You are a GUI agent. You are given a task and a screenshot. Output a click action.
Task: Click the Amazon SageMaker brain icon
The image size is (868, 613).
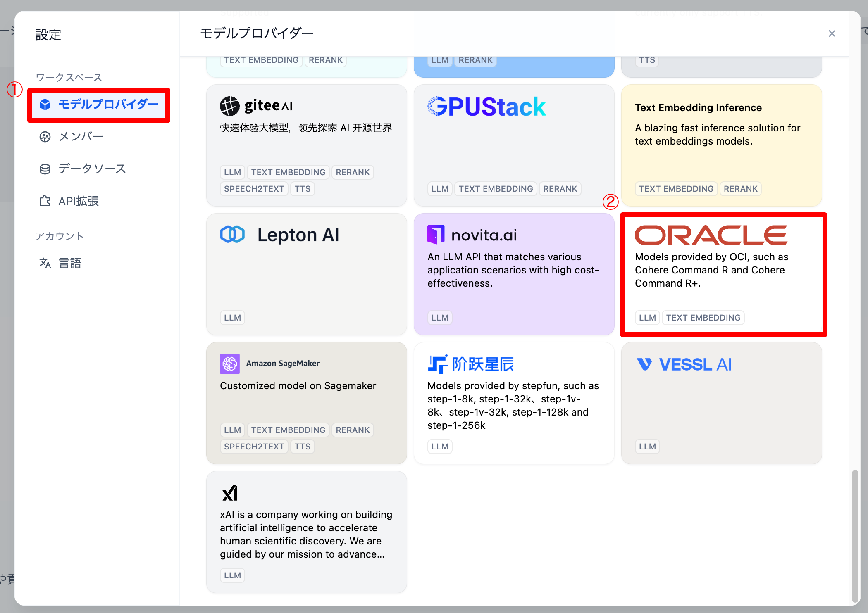(x=229, y=364)
